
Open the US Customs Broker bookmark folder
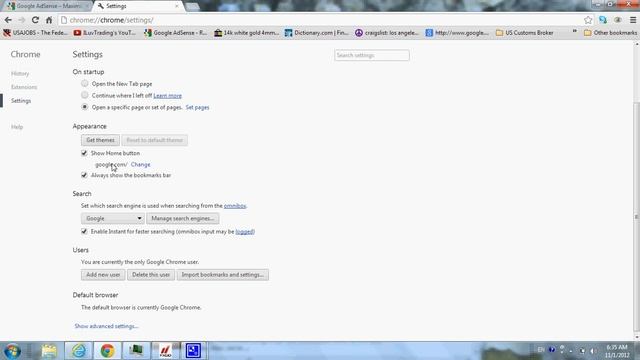pos(525,33)
